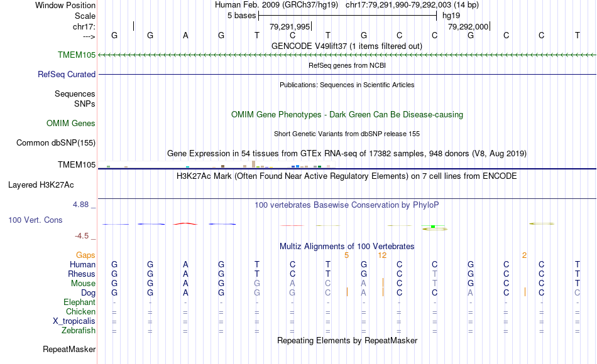Image resolution: width=597 pixels, height=364 pixels.
Task: Open the green TMEM105 GENCODE gene label
Action: tap(77, 55)
